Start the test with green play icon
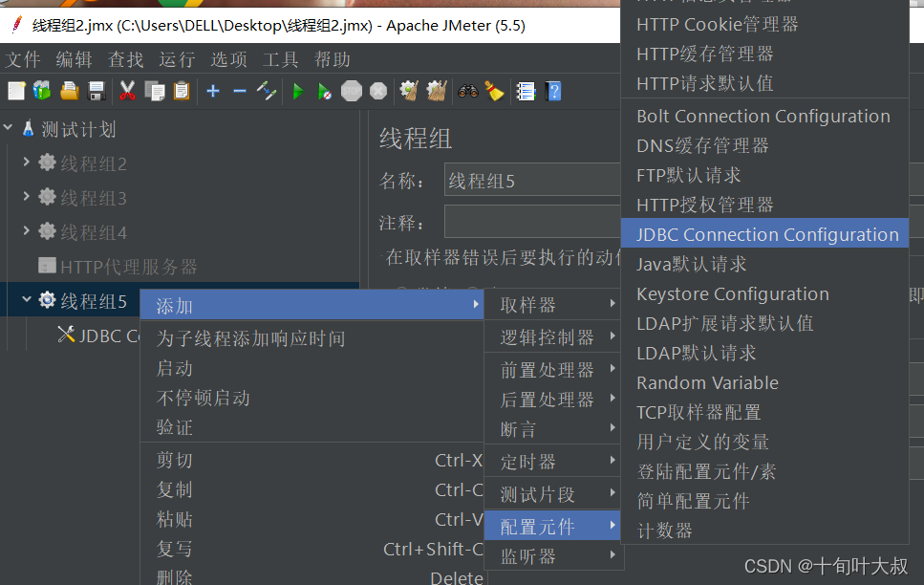Screen dimensions: 924x585 point(297,92)
